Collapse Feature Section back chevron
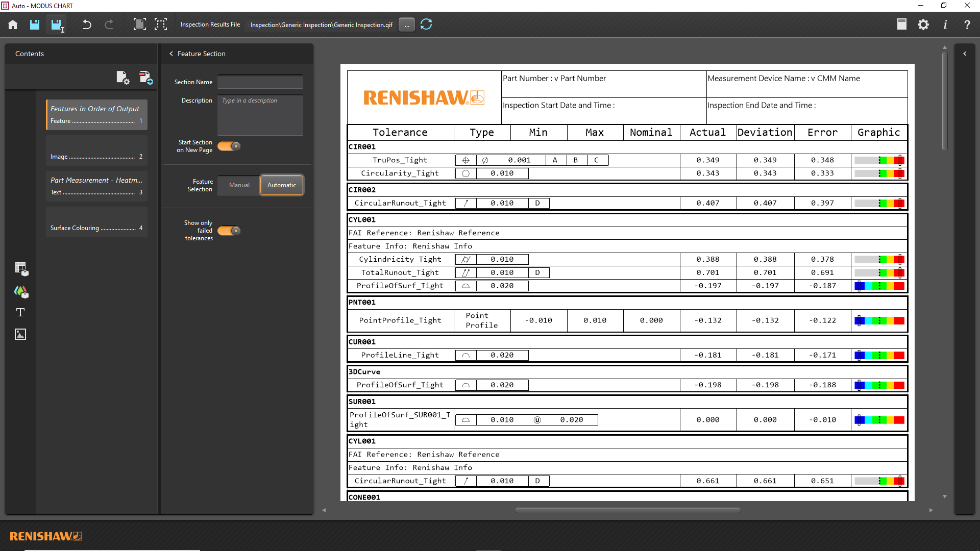Viewport: 980px width, 551px height. pos(171,54)
